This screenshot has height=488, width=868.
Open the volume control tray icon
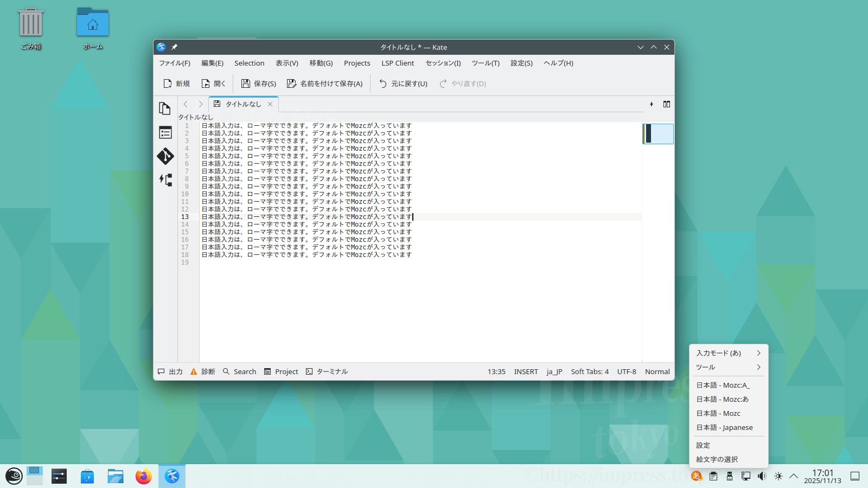point(762,476)
